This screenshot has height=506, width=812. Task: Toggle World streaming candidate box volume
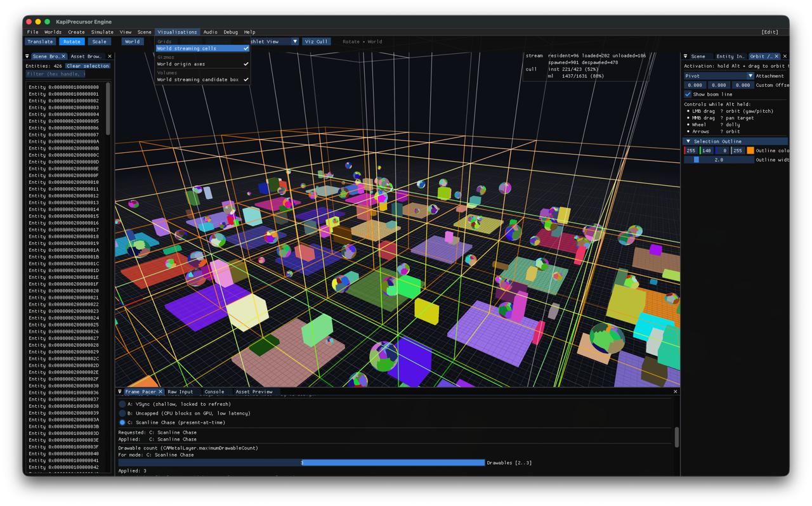(x=202, y=80)
